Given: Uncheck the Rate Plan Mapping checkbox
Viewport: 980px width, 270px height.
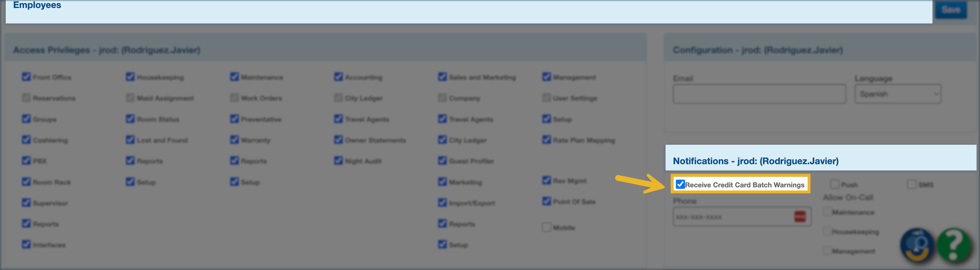Looking at the screenshot, I should coord(546,140).
